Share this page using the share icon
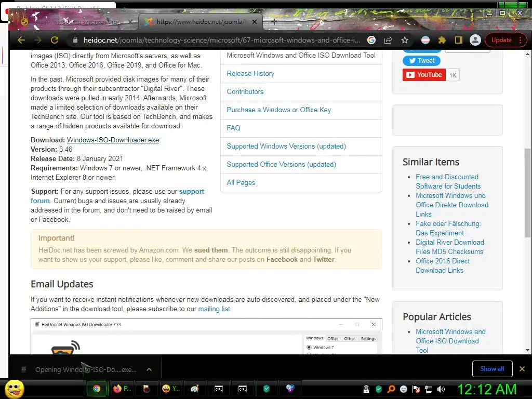This screenshot has width=532, height=399. coord(388,40)
